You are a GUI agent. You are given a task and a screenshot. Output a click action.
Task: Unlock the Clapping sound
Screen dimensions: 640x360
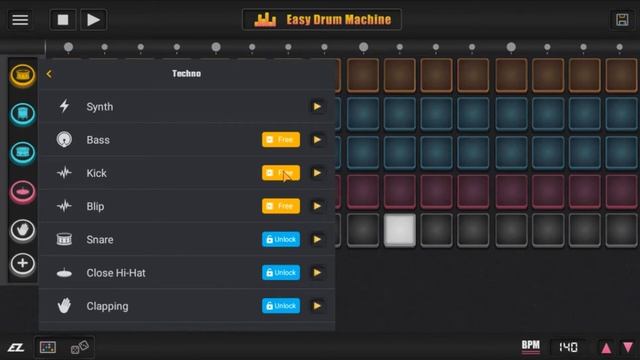pyautogui.click(x=281, y=306)
